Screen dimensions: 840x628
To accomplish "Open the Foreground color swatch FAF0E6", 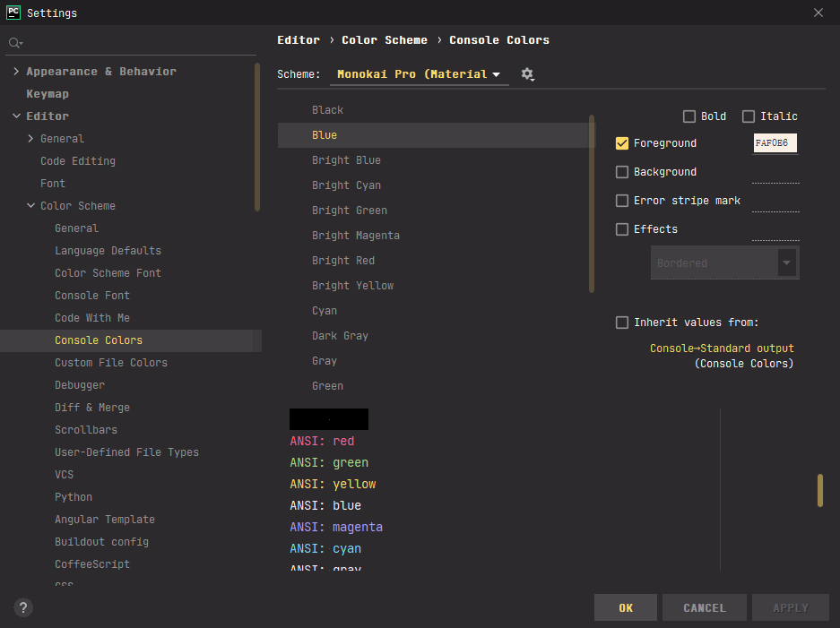I will [x=775, y=143].
